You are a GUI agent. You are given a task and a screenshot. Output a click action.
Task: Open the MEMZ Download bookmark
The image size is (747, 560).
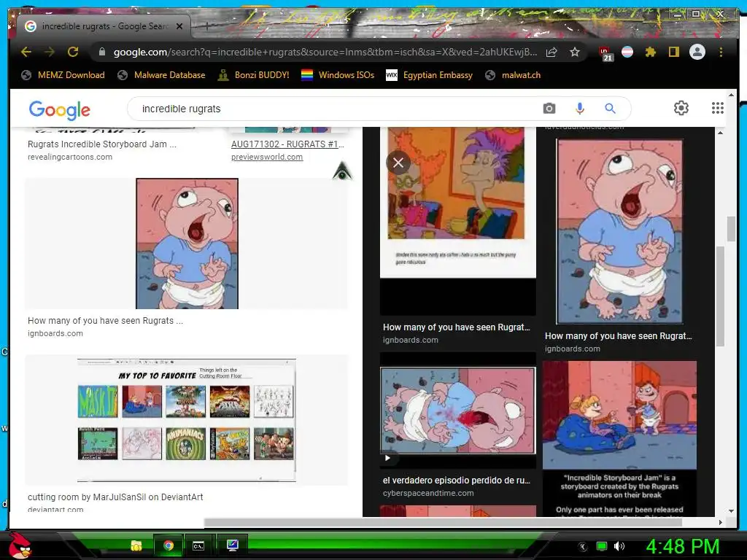(63, 75)
